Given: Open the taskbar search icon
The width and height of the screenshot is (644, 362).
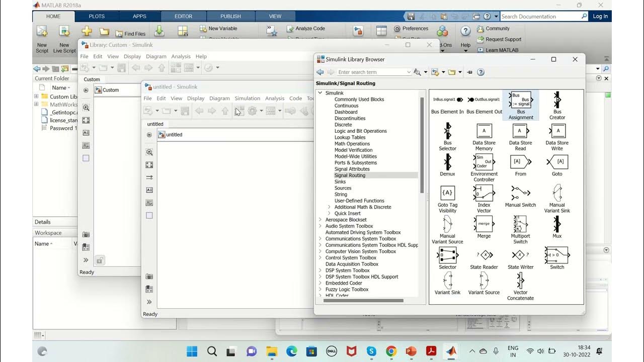Looking at the screenshot, I should pyautogui.click(x=212, y=351).
